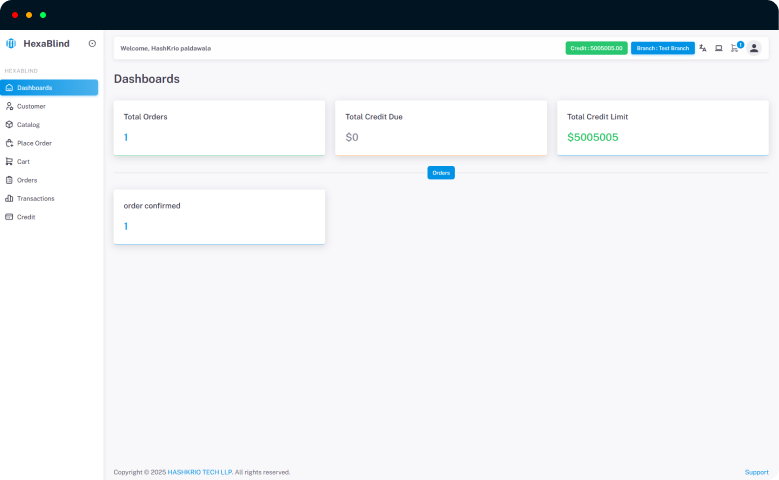Image resolution: width=779 pixels, height=480 pixels.
Task: Click the green macOS maximize dot
Action: coord(43,15)
